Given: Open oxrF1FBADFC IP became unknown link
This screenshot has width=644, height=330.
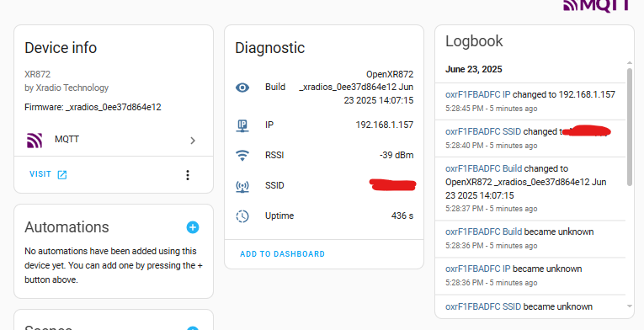Looking at the screenshot, I should coord(477,269).
